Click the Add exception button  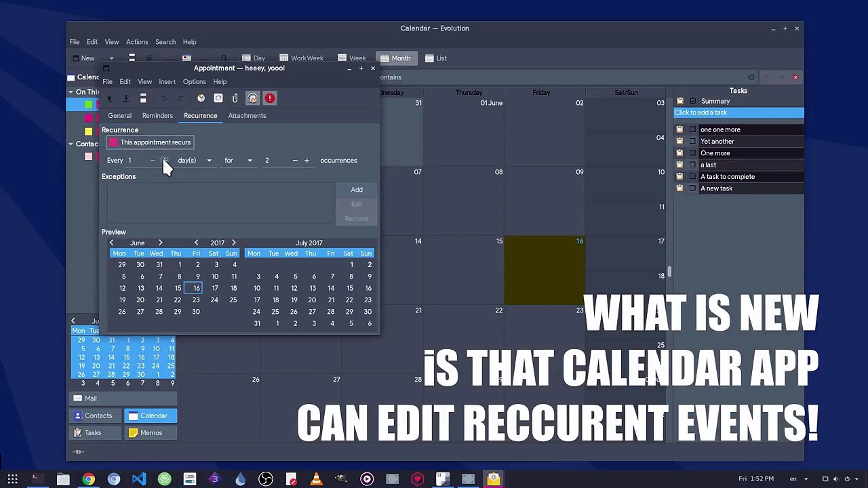(357, 190)
